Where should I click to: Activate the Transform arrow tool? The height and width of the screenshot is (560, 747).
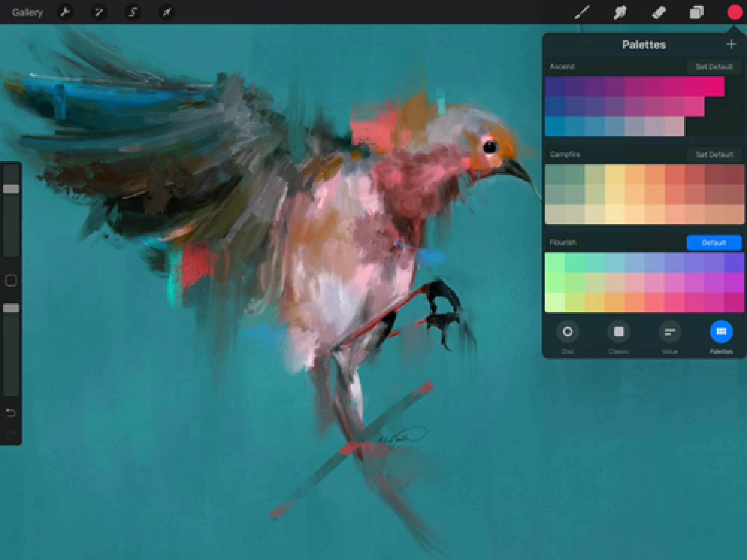coord(166,12)
